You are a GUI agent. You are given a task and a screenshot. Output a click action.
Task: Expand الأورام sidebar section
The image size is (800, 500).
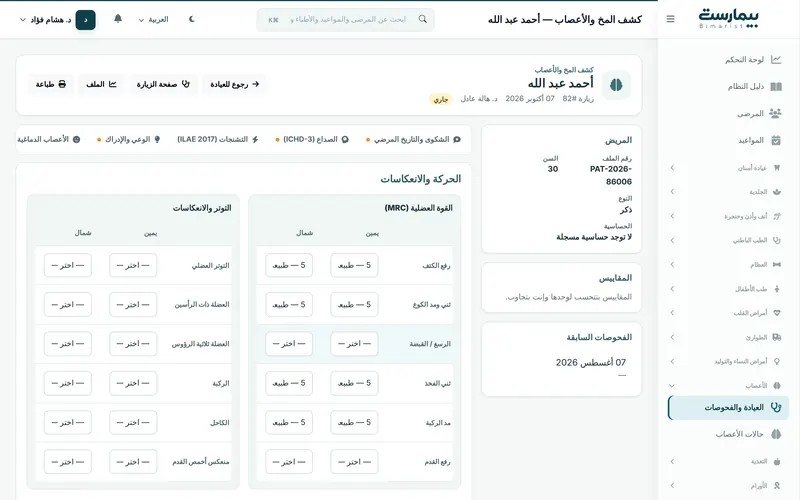point(728,486)
